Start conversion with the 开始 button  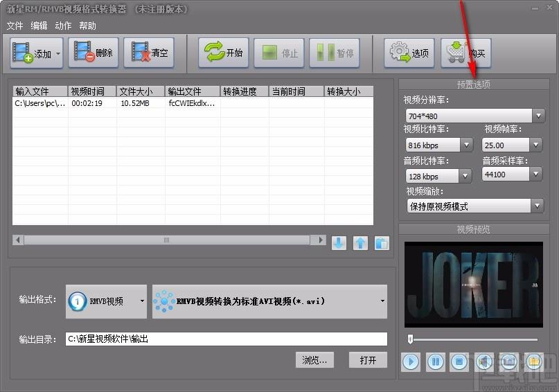[224, 53]
